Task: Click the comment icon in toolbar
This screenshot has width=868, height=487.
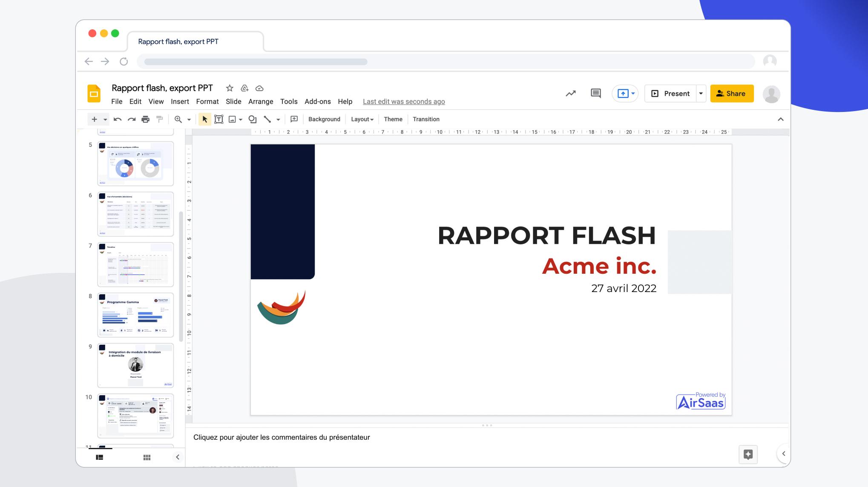Action: (595, 93)
